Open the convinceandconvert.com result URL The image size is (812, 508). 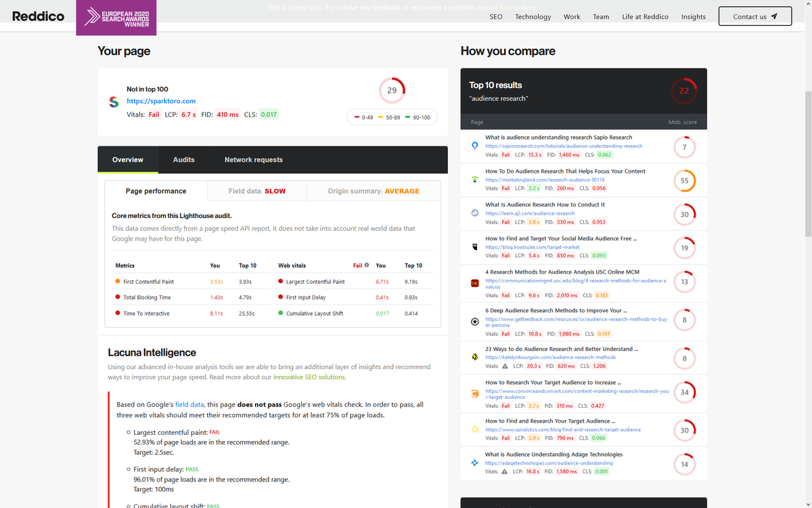click(x=577, y=394)
